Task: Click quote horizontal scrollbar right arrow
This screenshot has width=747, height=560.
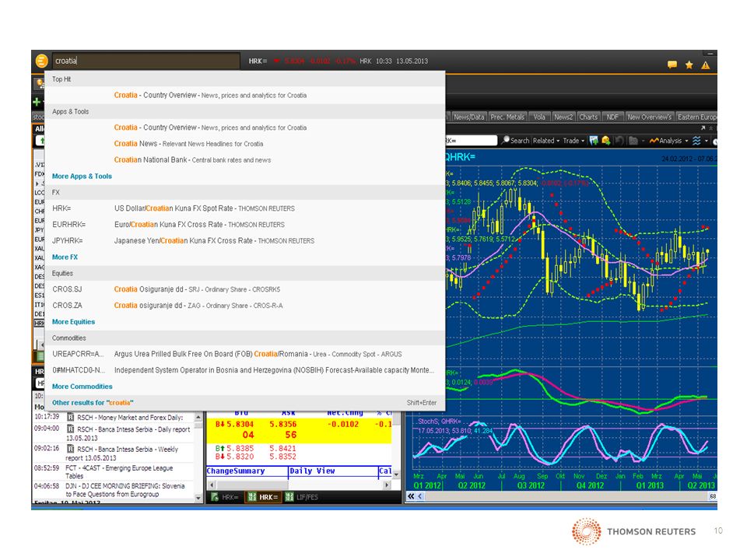Action: tap(387, 485)
